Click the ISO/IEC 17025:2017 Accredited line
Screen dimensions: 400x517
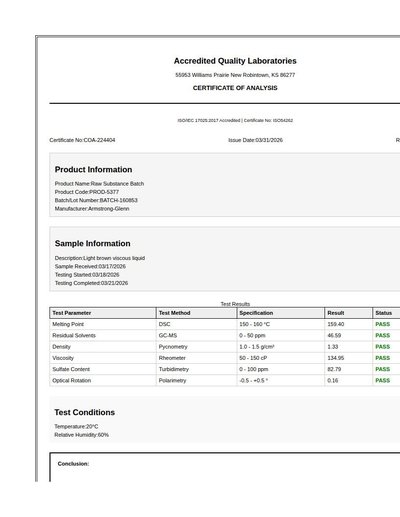pyautogui.click(x=235, y=120)
